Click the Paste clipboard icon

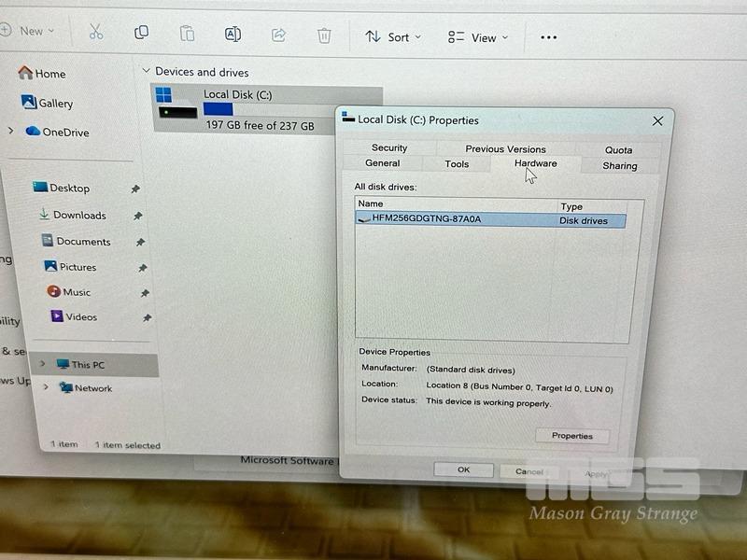click(x=187, y=34)
